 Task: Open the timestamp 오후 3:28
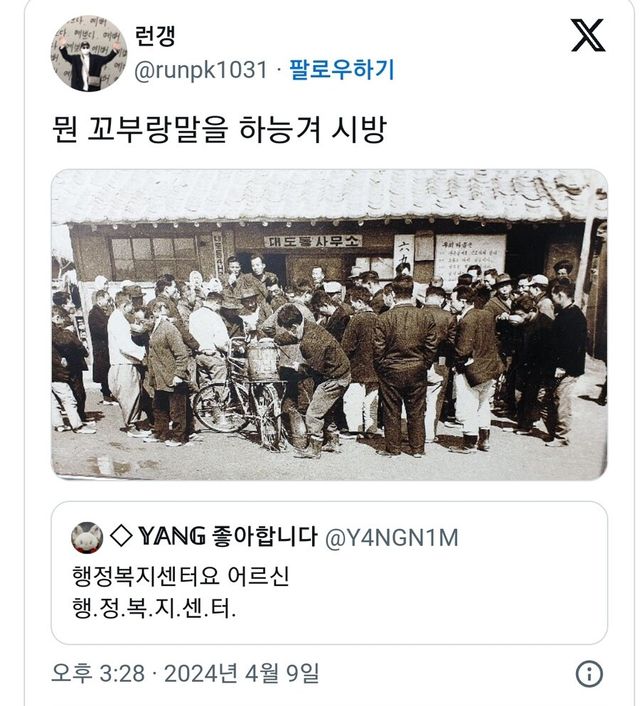[x=98, y=674]
